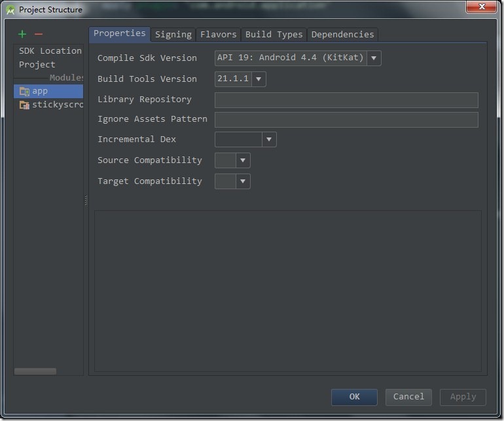Screen dimensions: 504x421
Task: Open the Flavors tab
Action: 218,34
